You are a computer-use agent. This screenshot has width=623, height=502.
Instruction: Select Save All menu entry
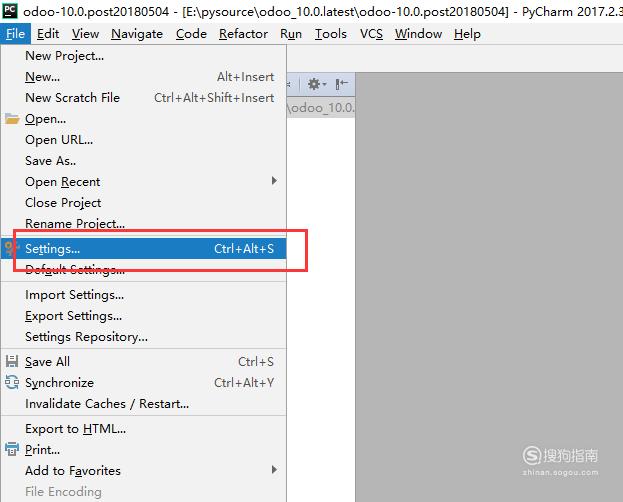coord(143,362)
